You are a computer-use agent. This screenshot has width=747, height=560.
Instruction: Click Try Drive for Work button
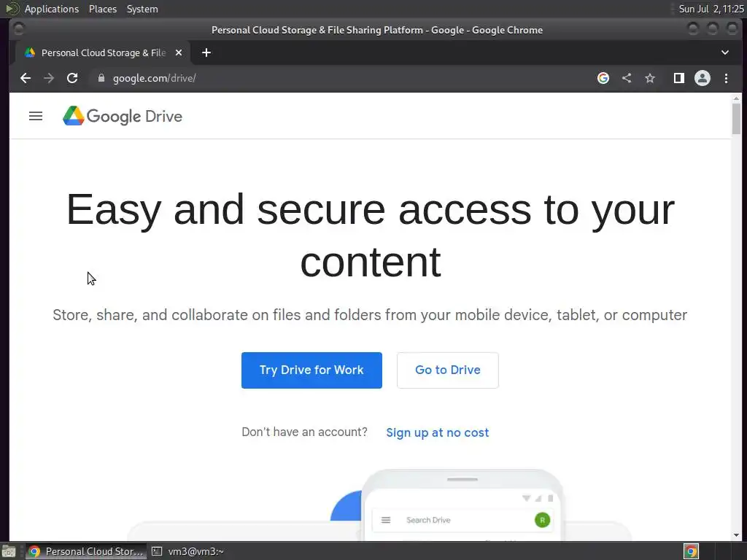pyautogui.click(x=311, y=370)
